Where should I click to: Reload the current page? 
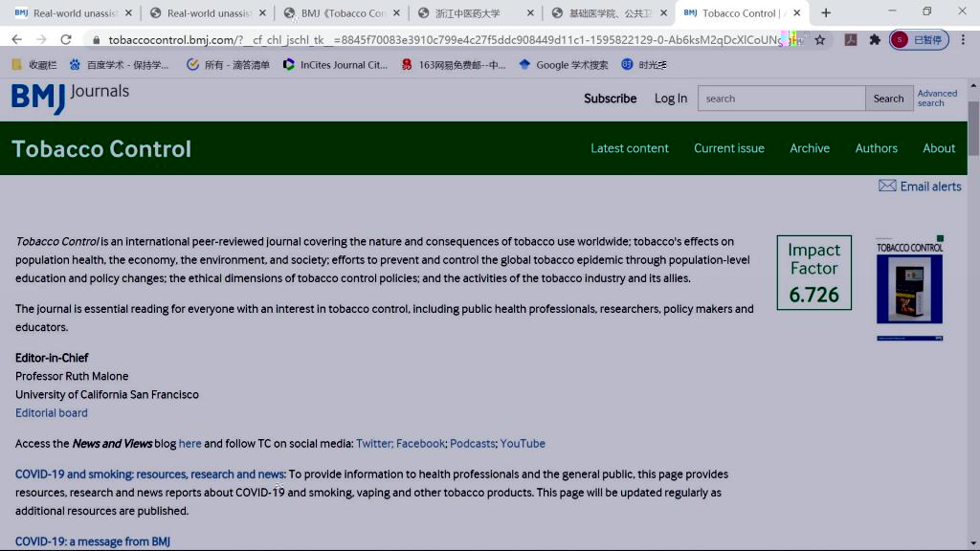(x=66, y=39)
